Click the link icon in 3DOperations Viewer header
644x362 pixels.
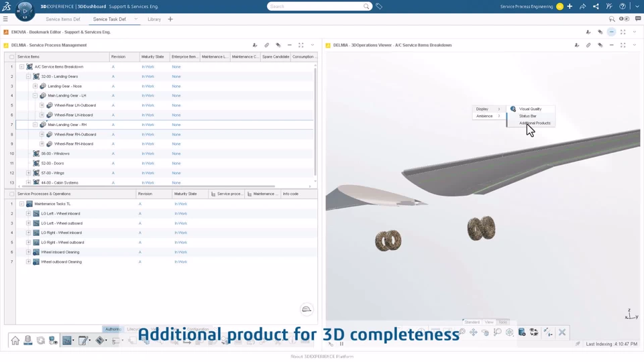[x=588, y=45]
